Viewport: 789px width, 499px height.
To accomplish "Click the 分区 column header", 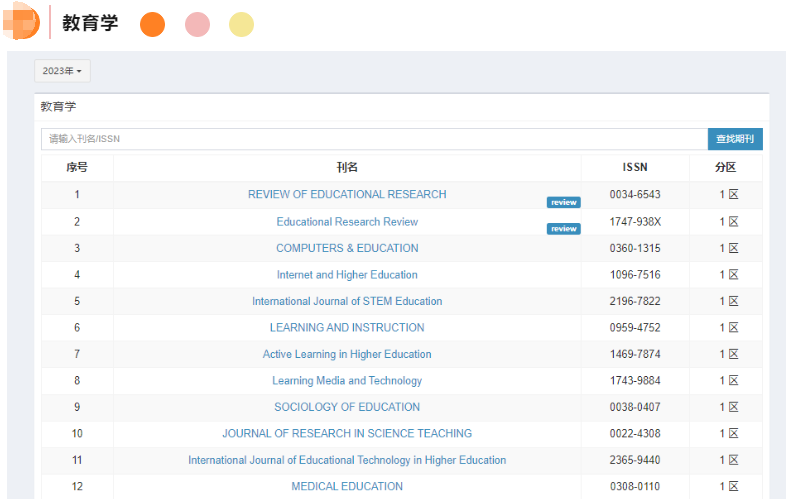I will [725, 168].
